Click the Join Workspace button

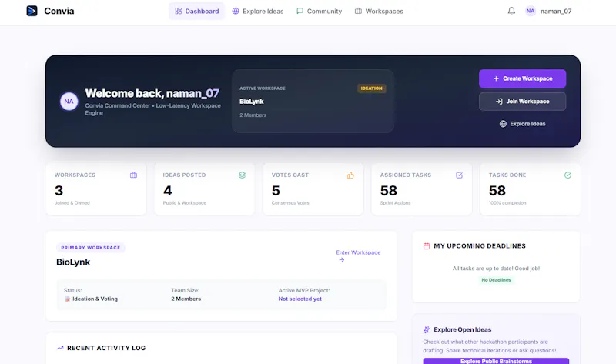(x=522, y=102)
